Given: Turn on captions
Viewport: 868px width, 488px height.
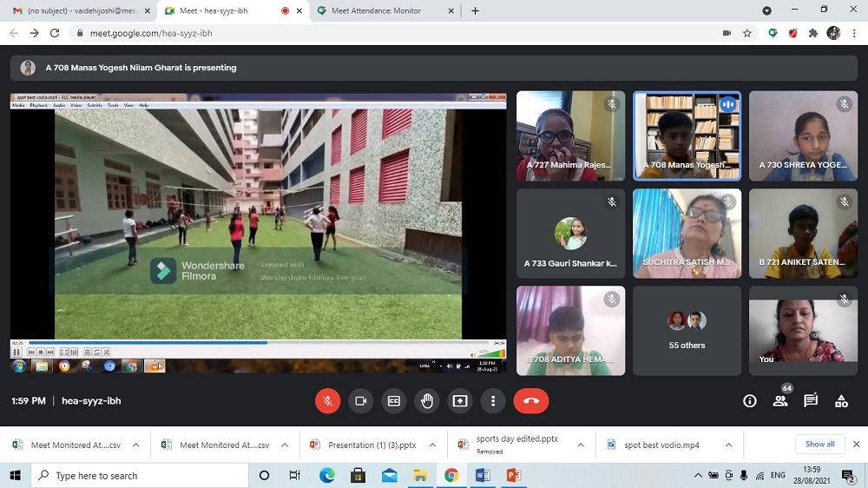Looking at the screenshot, I should coord(393,401).
